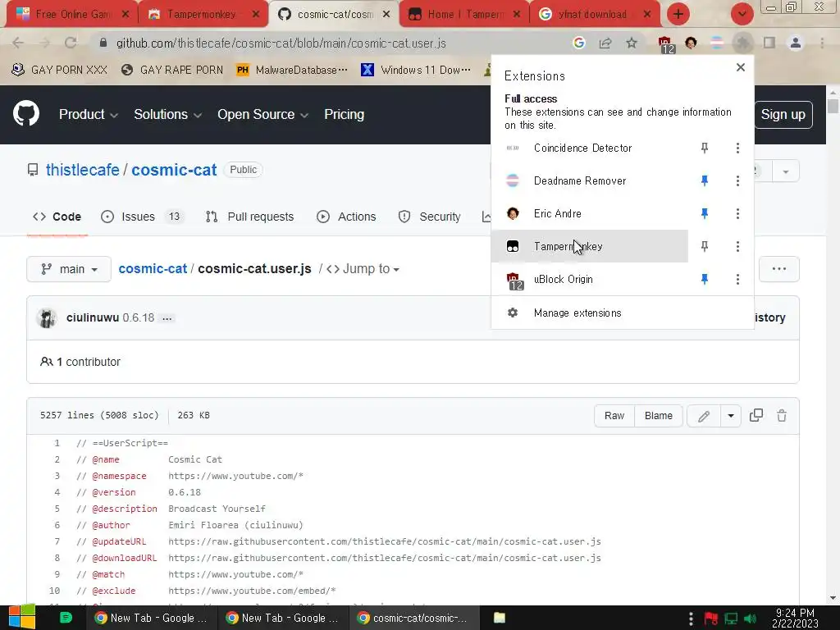
Task: Click the Sign up button
Action: [783, 115]
